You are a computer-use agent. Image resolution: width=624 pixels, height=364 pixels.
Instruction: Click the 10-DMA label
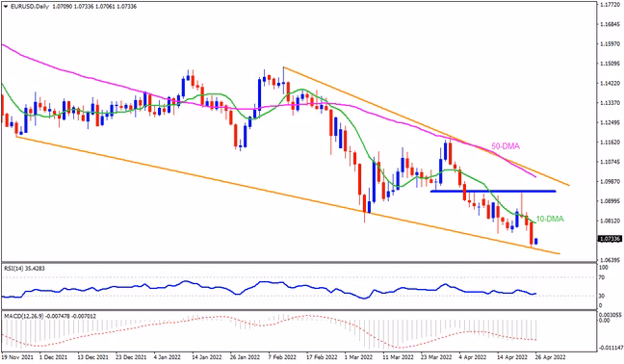550,219
